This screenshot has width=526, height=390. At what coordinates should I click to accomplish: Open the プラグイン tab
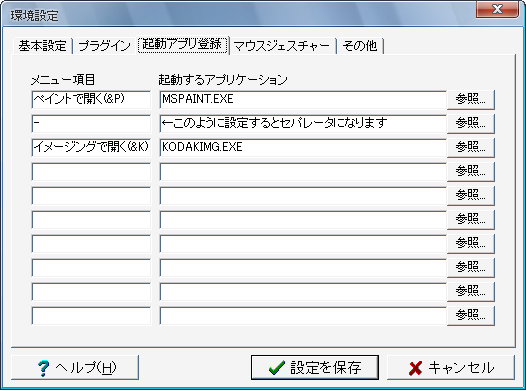[104, 46]
